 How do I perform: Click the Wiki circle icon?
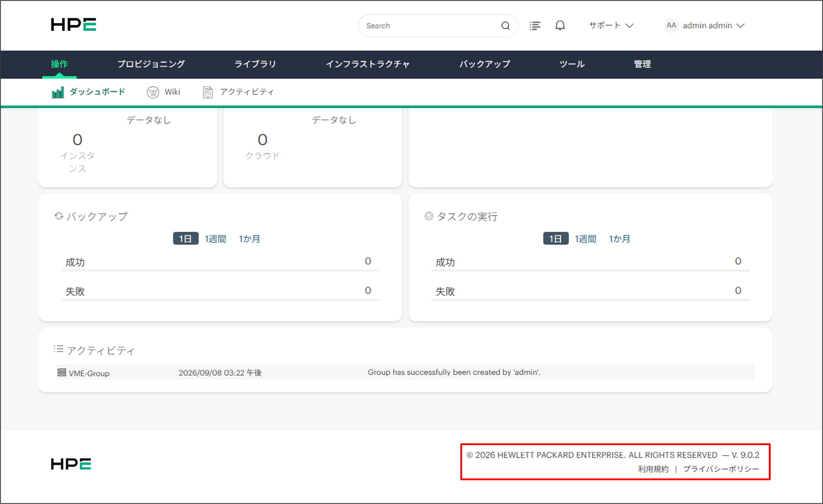click(153, 92)
